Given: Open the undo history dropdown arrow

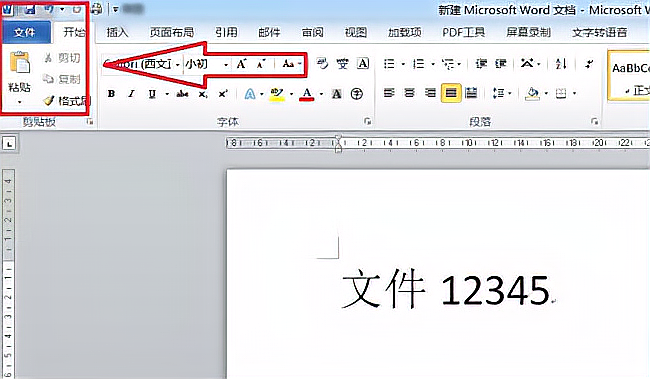Looking at the screenshot, I should click(62, 9).
